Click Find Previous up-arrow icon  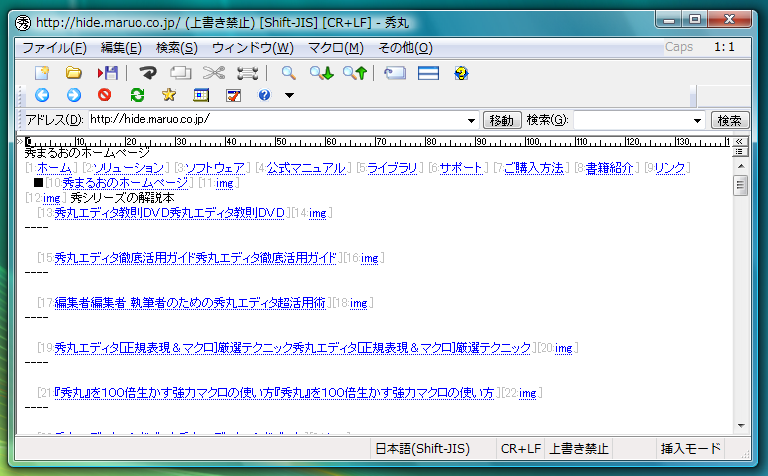point(355,73)
